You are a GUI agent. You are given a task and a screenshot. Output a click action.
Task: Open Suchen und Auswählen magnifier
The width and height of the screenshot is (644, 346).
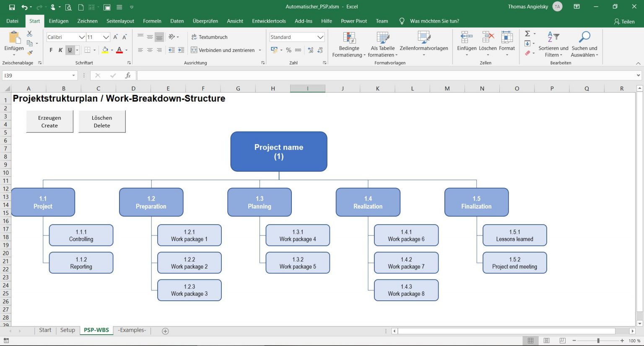pos(584,44)
